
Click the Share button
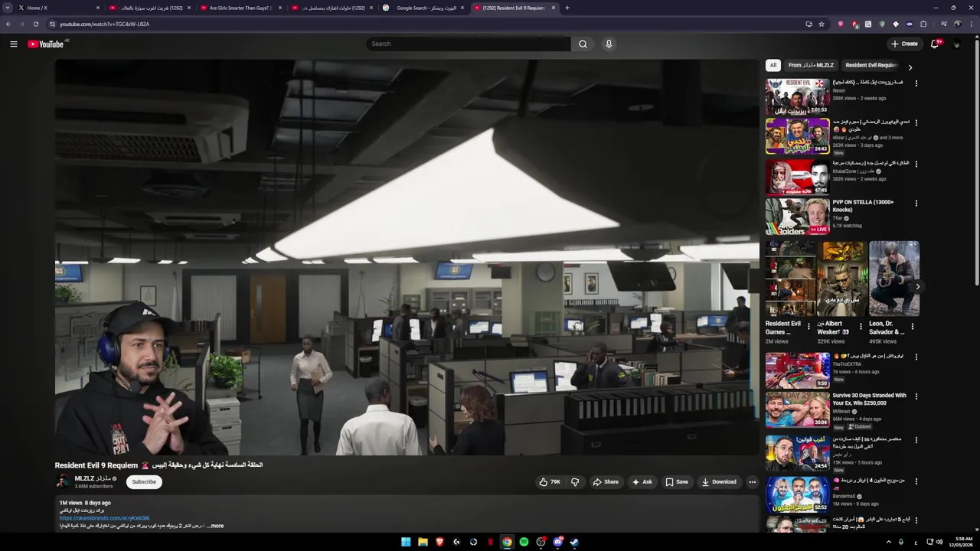pyautogui.click(x=606, y=482)
